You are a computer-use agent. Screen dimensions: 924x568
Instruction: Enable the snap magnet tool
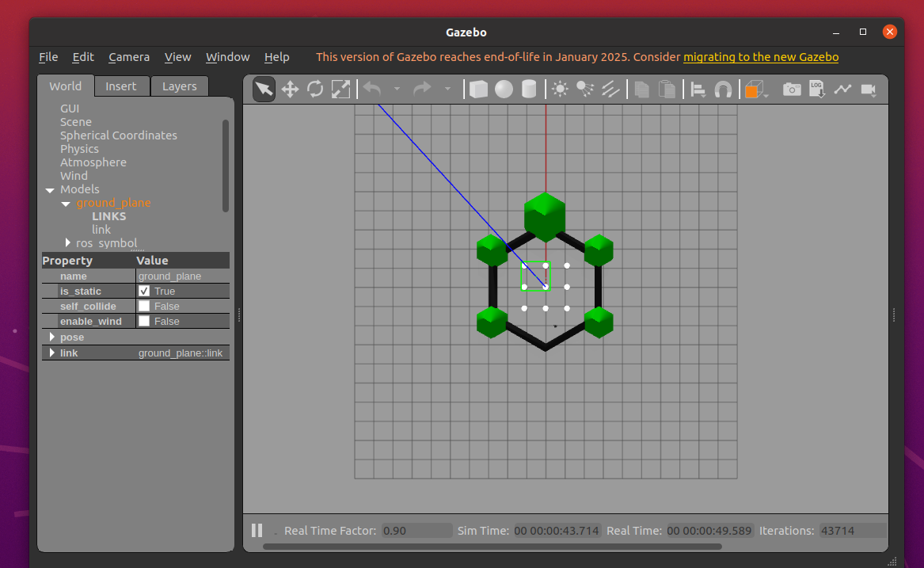[x=723, y=90]
